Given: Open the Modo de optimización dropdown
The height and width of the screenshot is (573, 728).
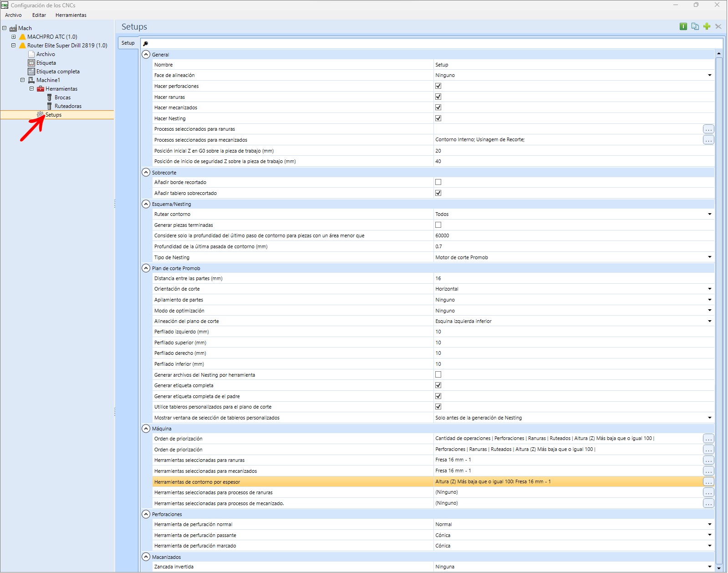Looking at the screenshot, I should click(709, 311).
